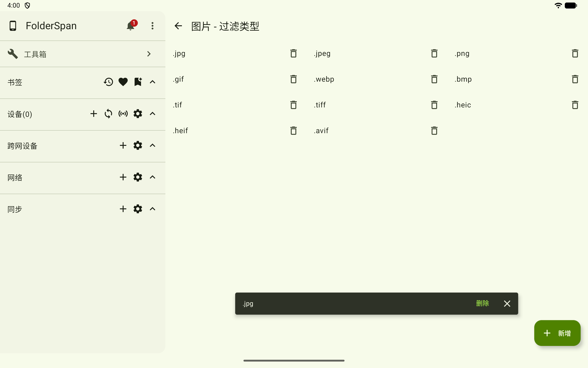Collapse the 书签 section

click(x=152, y=82)
